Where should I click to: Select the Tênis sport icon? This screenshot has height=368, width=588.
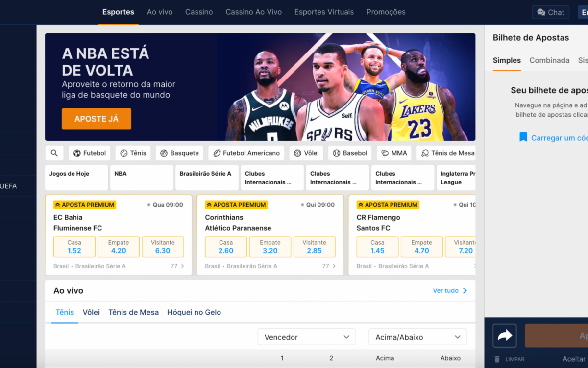[x=133, y=153]
